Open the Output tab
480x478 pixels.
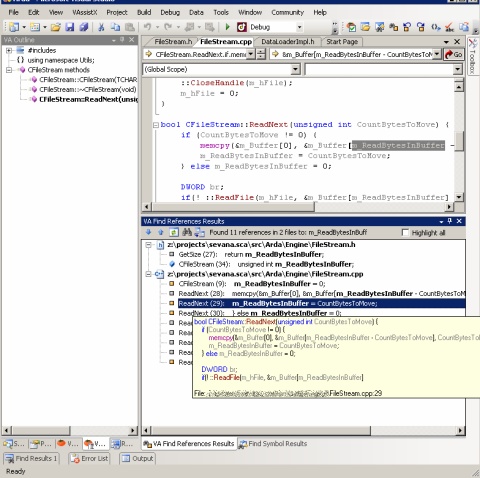(138, 459)
